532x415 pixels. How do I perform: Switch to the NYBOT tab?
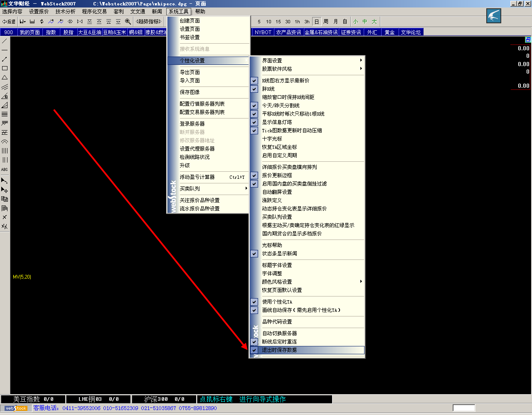263,32
